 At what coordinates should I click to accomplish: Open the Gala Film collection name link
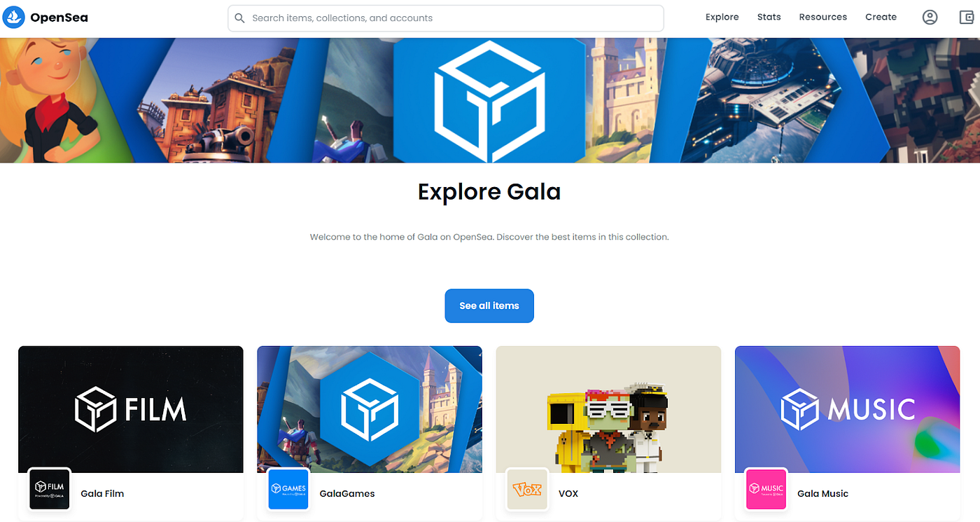(x=102, y=493)
